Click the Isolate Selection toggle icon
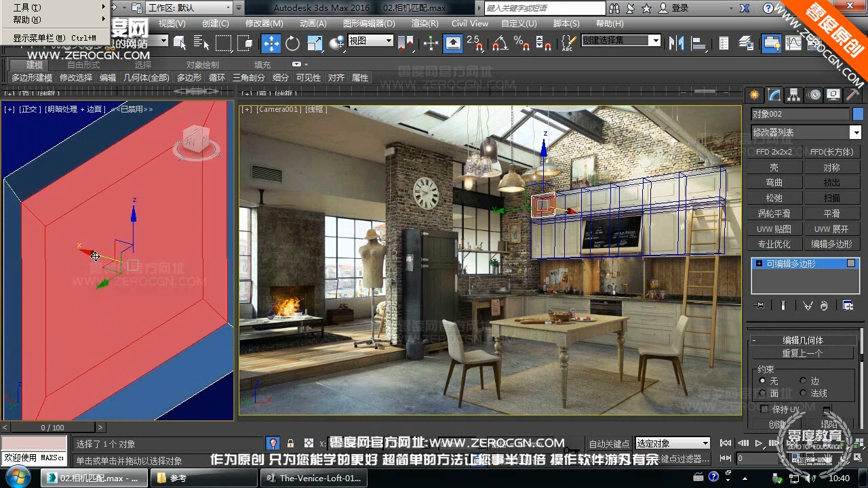Viewport: 868px width, 488px height. click(273, 443)
